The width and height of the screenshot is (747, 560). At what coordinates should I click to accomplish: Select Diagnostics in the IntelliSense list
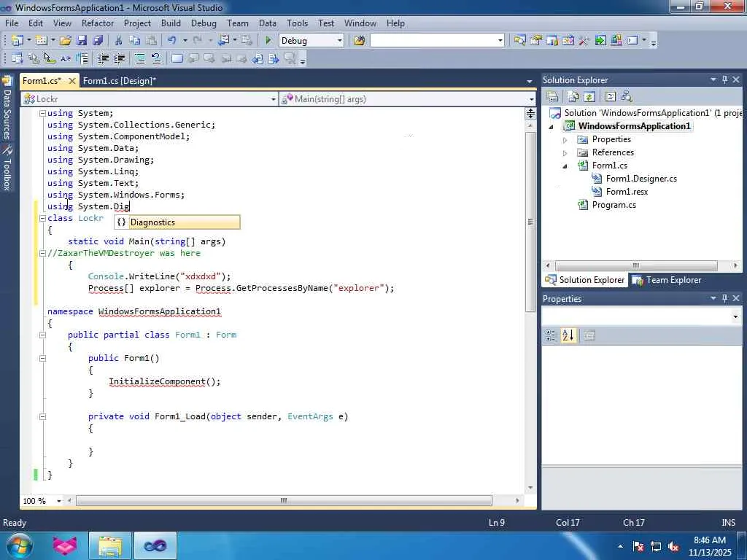click(177, 222)
